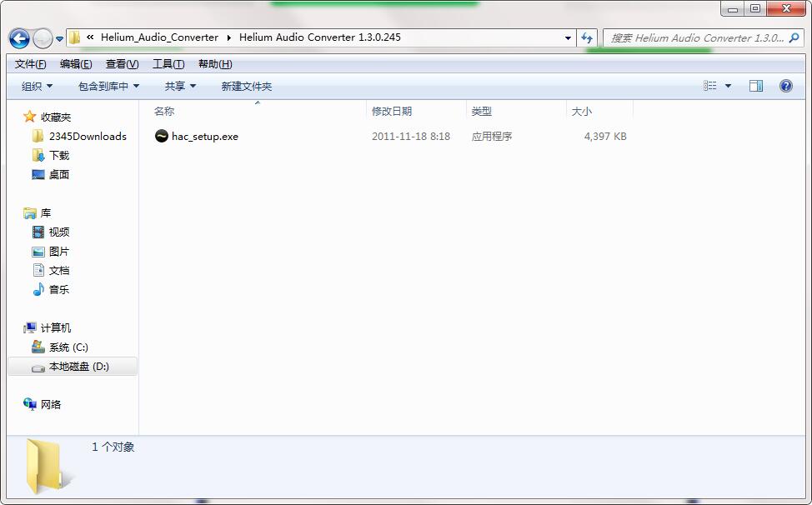The height and width of the screenshot is (505, 812).
Task: Click the 库 libraries icon
Action: click(x=30, y=212)
